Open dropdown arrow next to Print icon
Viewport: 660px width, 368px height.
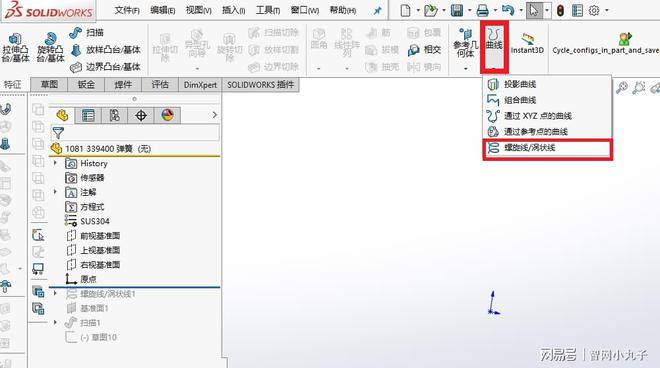(x=495, y=10)
